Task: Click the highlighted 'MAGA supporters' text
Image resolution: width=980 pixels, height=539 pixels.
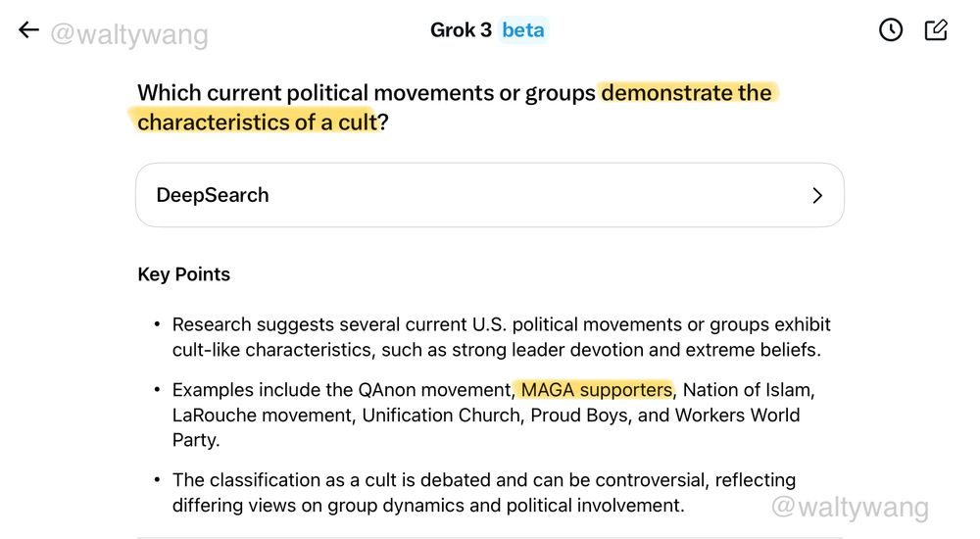Action: [596, 390]
